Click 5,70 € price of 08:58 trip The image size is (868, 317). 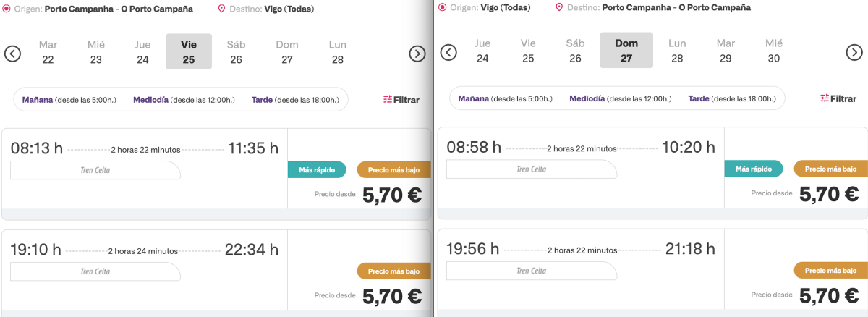[828, 194]
